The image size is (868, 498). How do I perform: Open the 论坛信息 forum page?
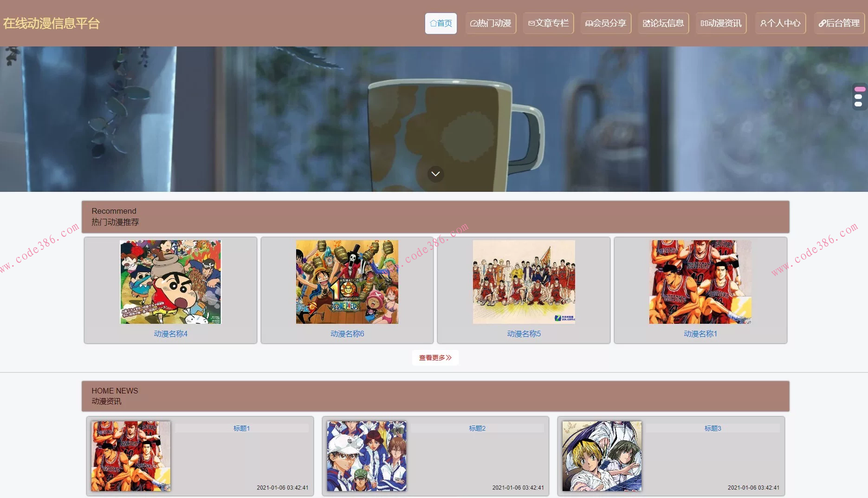click(663, 23)
